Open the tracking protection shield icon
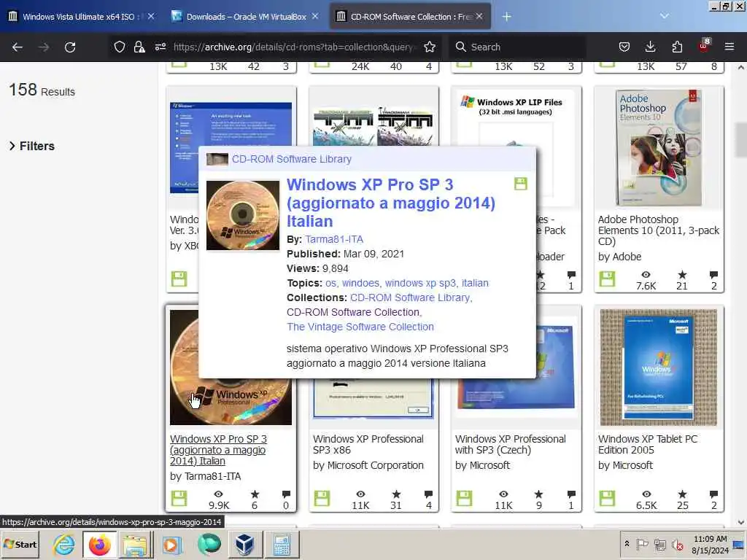The image size is (747, 560). [x=120, y=47]
